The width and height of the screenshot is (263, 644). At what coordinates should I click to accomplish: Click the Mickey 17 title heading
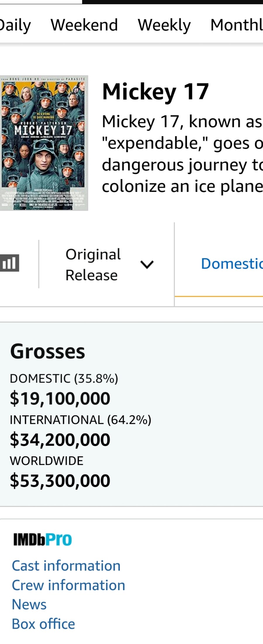pos(155,92)
